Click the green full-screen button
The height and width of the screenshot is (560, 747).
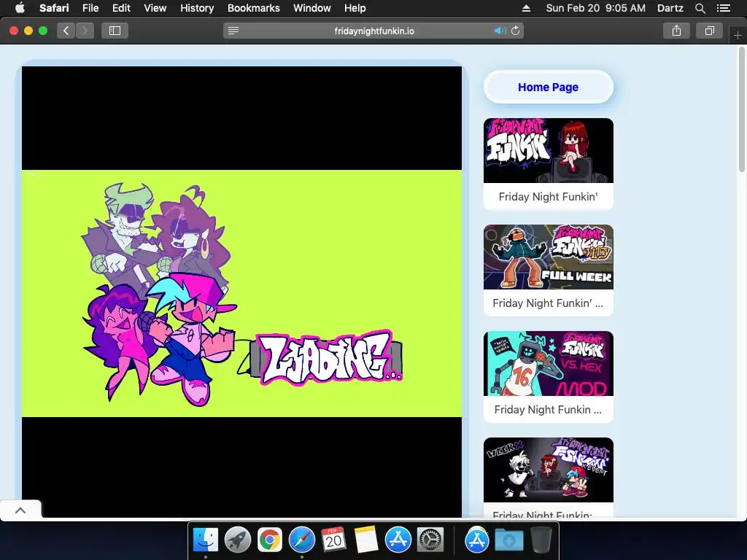click(x=43, y=31)
